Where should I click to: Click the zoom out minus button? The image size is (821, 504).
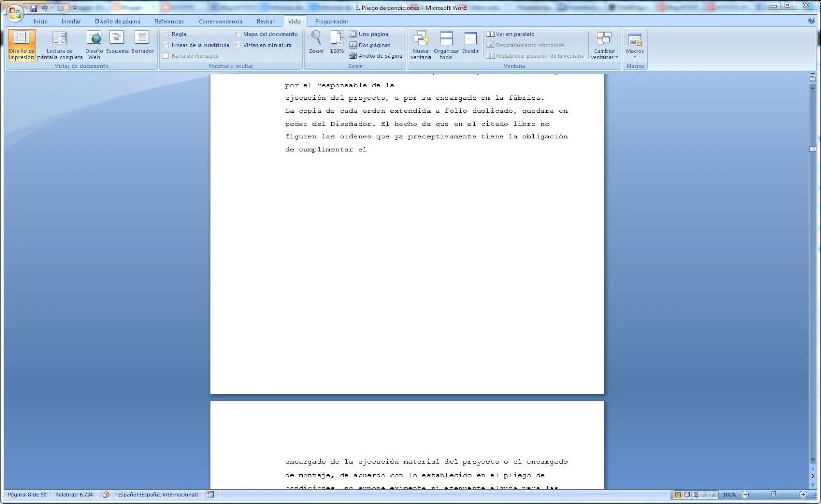tap(745, 495)
